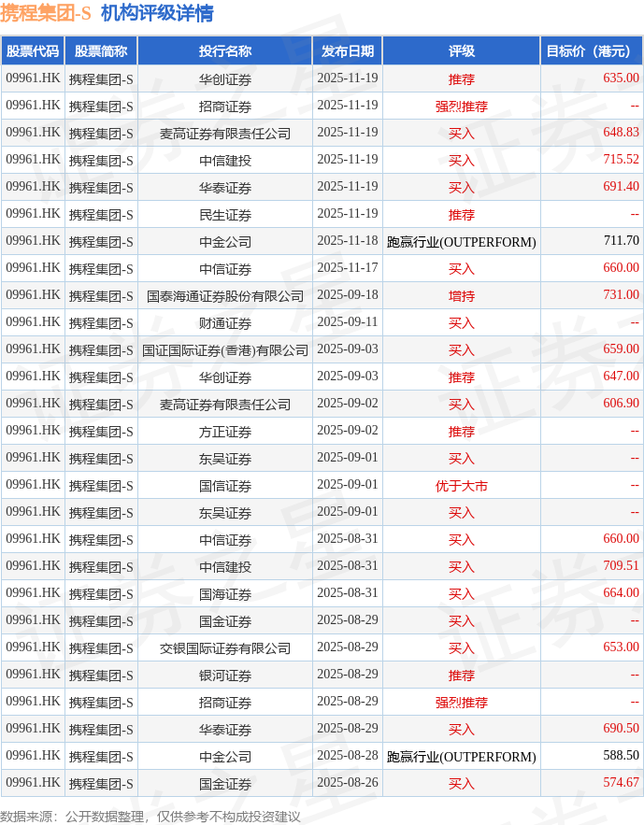Click the 携程集团-S title text
Viewport: 644px width, 825px height.
pos(45,13)
